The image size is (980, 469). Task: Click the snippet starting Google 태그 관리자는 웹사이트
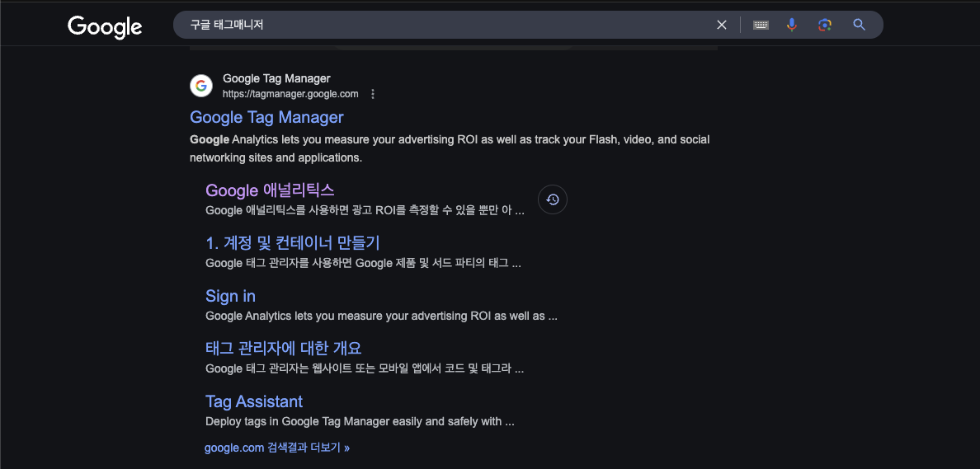[x=365, y=368]
